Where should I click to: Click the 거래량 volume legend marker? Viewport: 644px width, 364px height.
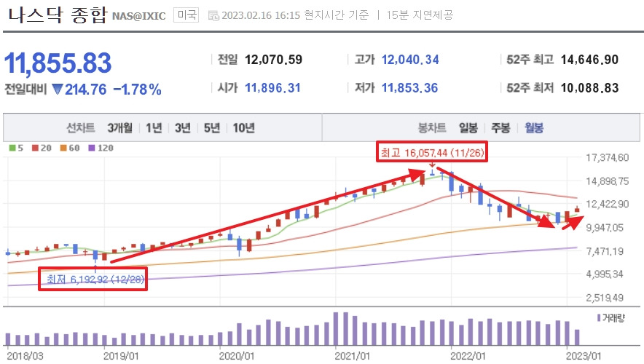[x=599, y=317]
